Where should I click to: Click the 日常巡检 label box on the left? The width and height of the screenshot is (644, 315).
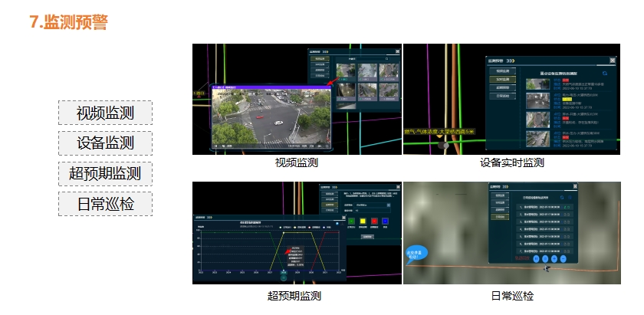pyautogui.click(x=105, y=204)
